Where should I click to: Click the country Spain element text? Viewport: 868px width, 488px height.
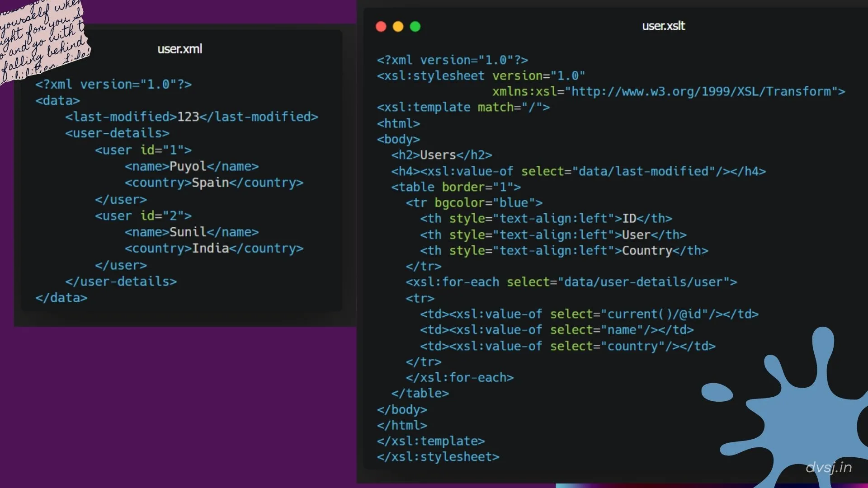pos(214,183)
